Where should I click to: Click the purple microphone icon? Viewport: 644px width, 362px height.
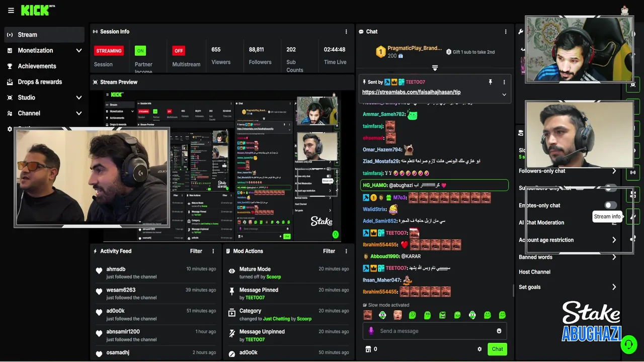pos(371,331)
